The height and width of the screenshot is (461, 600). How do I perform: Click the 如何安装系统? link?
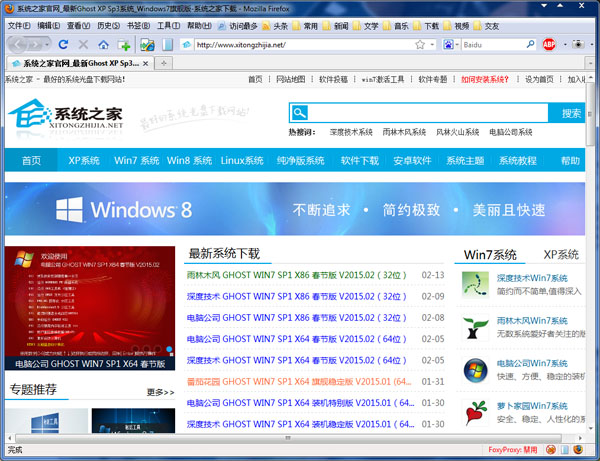(484, 79)
